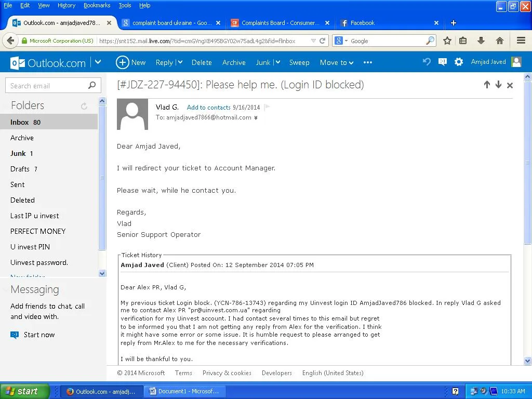The height and width of the screenshot is (399, 532).
Task: Open the Firefox hamburger menu
Action: (x=521, y=41)
